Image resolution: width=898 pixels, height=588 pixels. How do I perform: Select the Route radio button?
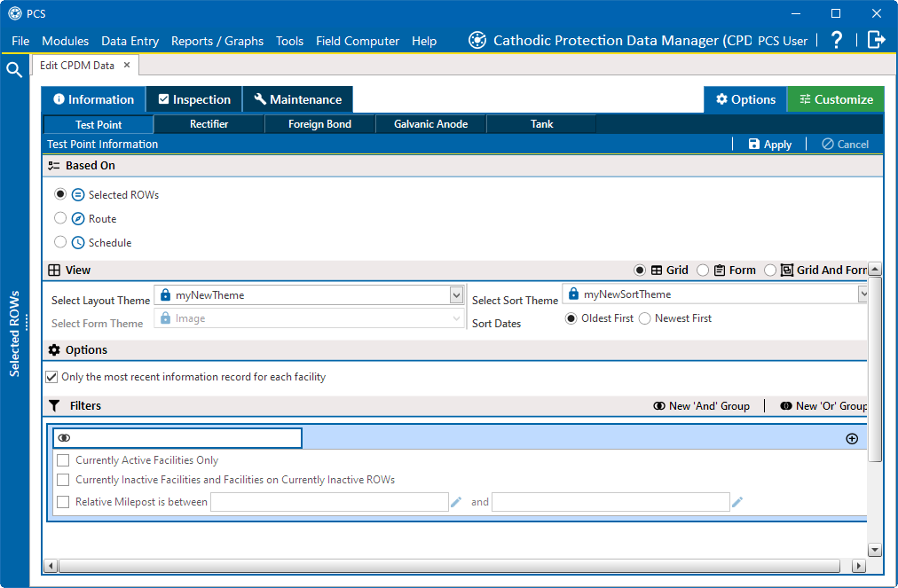click(60, 218)
